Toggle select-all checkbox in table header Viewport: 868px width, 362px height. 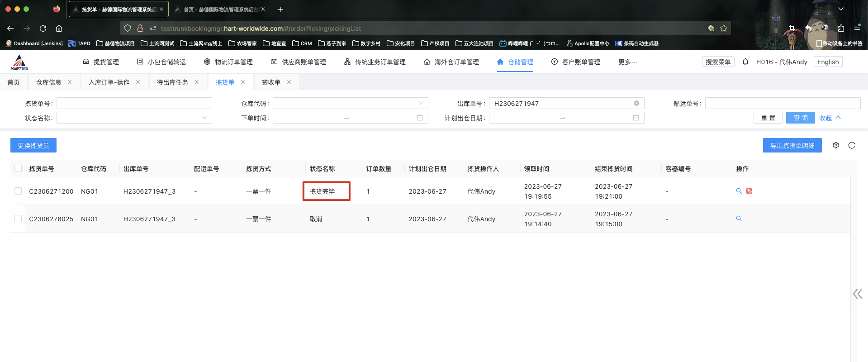(x=18, y=168)
